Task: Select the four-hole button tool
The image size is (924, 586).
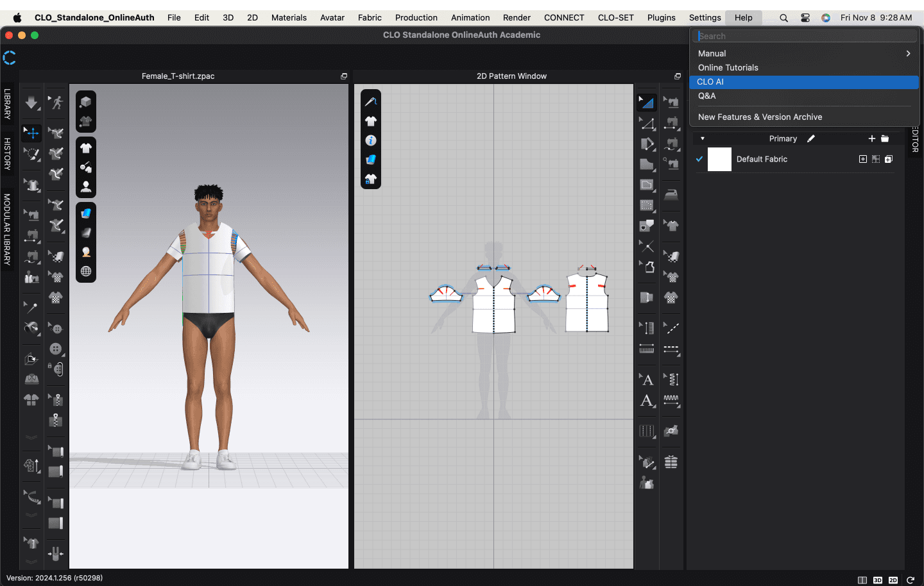Action: click(56, 349)
